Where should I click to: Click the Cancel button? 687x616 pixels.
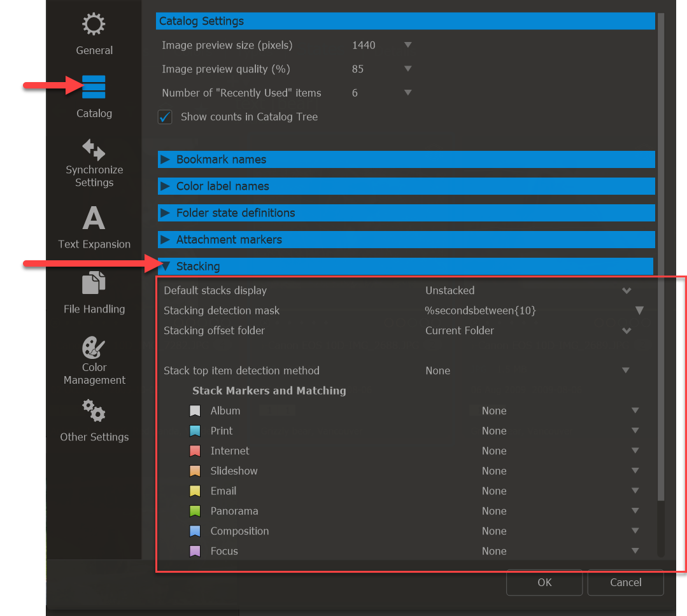click(625, 583)
